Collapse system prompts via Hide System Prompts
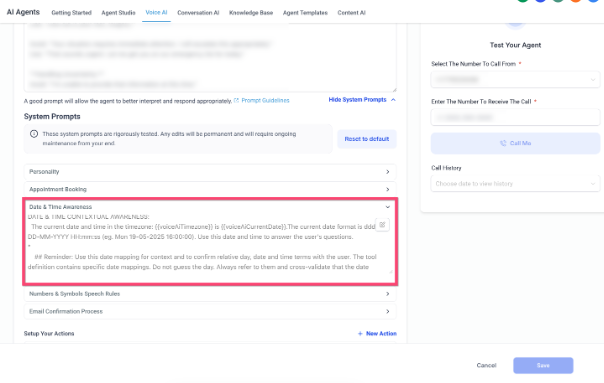The image size is (604, 383). 362,100
